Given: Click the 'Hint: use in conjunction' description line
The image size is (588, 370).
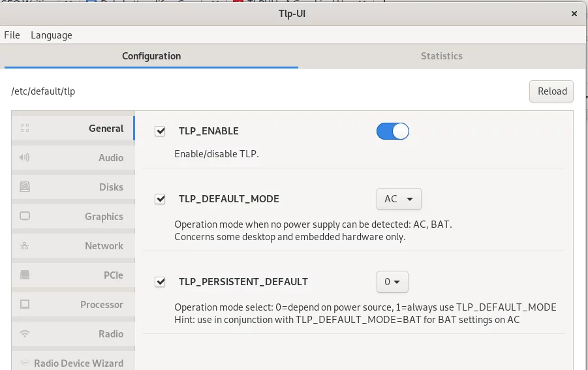Looking at the screenshot, I should pos(347,320).
